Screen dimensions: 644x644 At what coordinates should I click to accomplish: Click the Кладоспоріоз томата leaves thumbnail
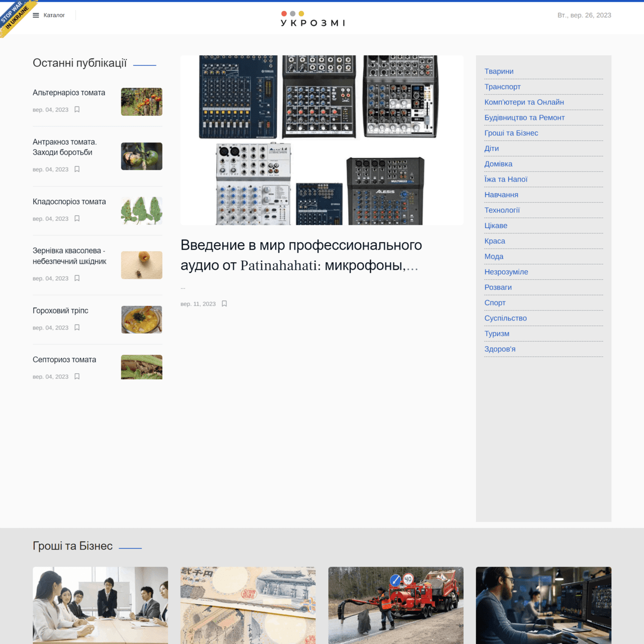pos(142,211)
